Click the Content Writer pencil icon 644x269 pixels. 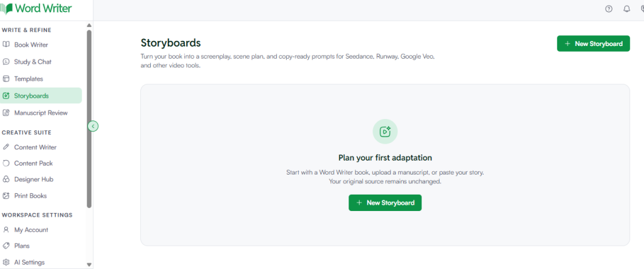pyautogui.click(x=6, y=147)
